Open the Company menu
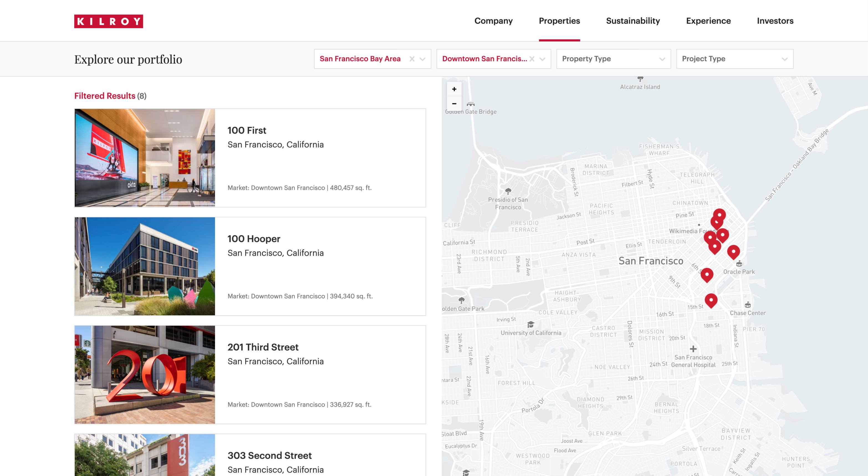The image size is (868, 476). (493, 21)
